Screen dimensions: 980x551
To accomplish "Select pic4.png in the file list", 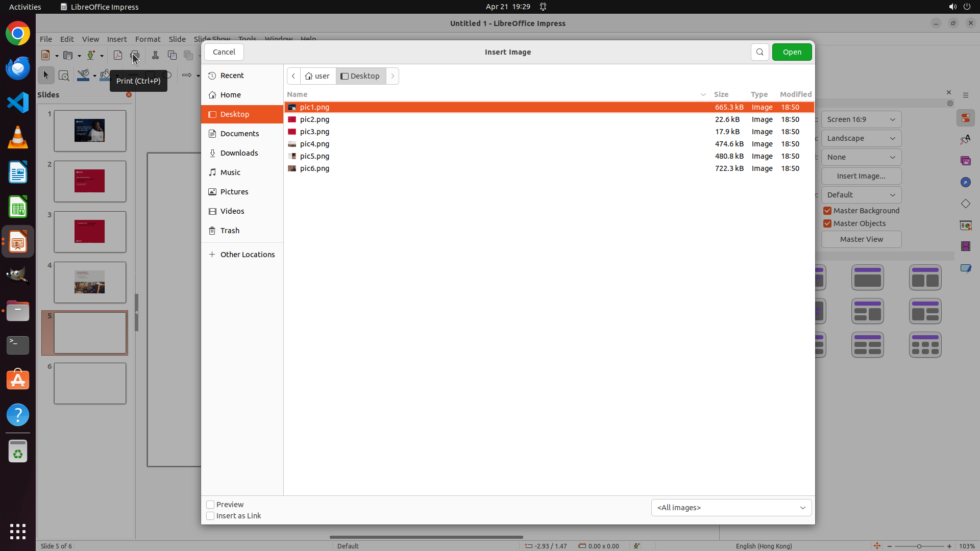I will [314, 144].
